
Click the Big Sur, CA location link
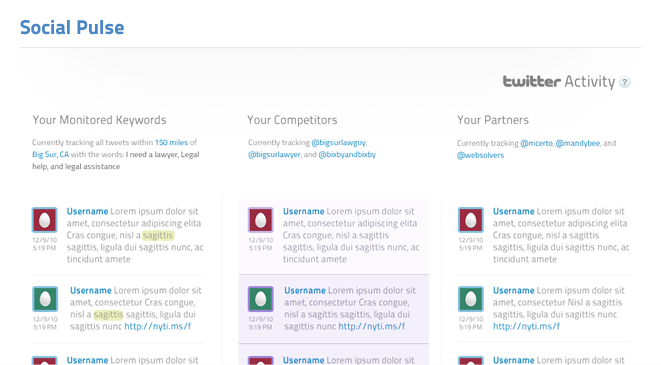(x=50, y=154)
